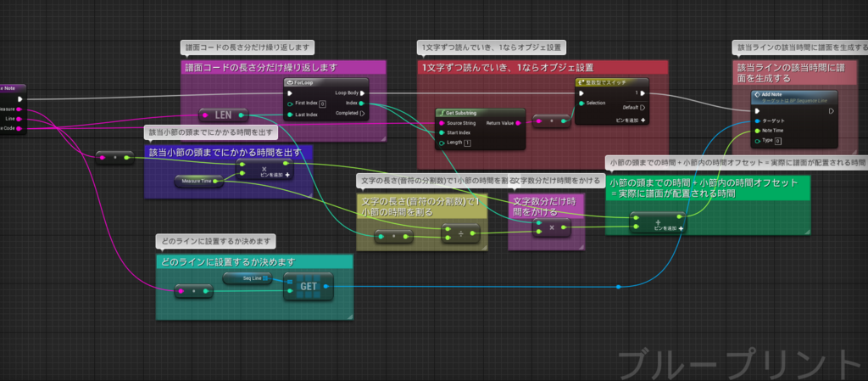Select the 該当小節の頭までにかかる時間を出す comment header

pyautogui.click(x=229, y=152)
